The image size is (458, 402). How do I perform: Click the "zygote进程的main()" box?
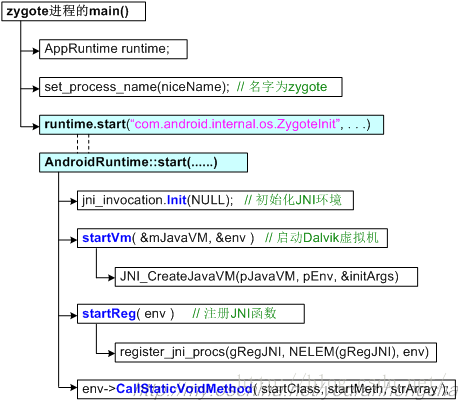pyautogui.click(x=73, y=11)
